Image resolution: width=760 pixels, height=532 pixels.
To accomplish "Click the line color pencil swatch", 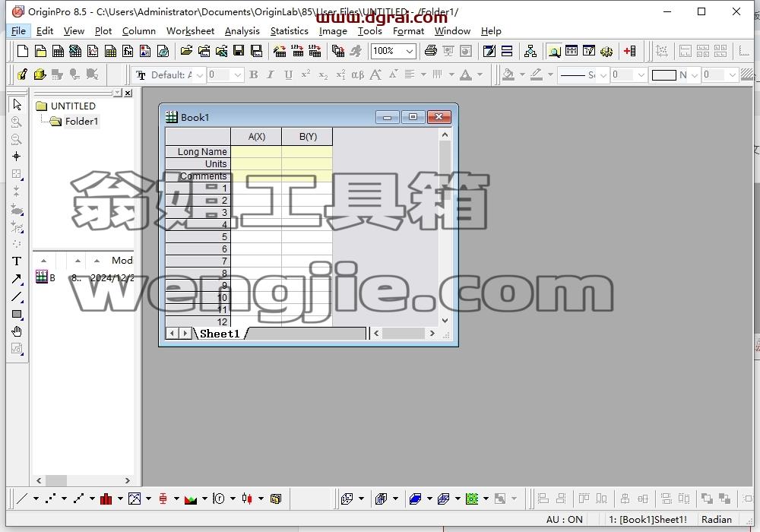I will tap(536, 74).
